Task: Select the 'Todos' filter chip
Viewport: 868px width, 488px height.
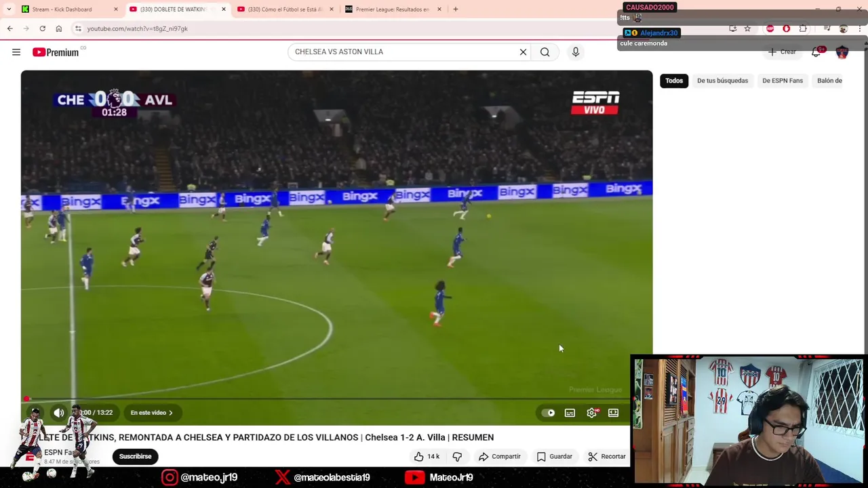Action: pyautogui.click(x=674, y=81)
